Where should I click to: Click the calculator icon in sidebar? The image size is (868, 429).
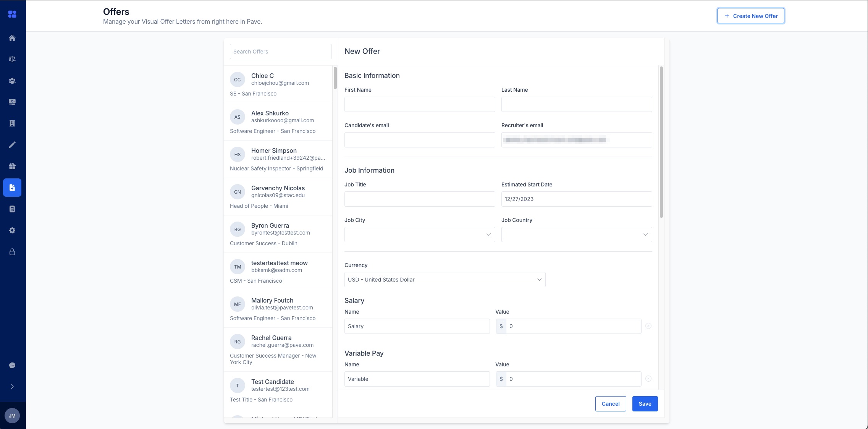[12, 209]
